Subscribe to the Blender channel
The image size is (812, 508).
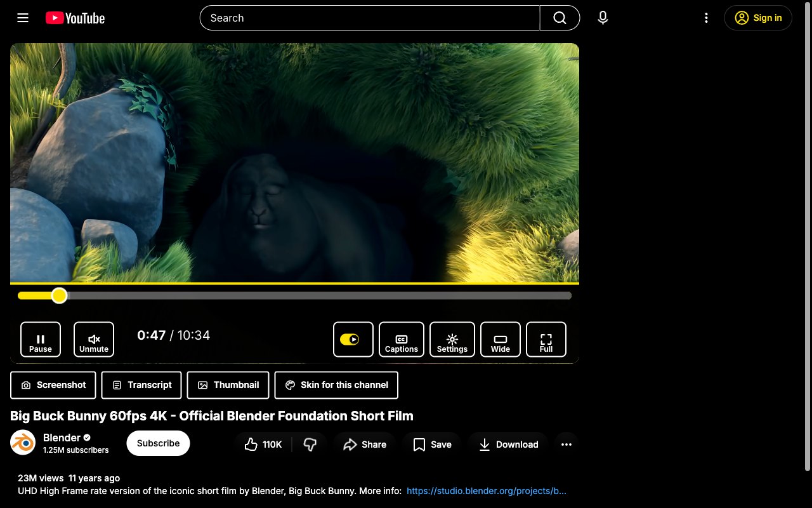coord(158,443)
